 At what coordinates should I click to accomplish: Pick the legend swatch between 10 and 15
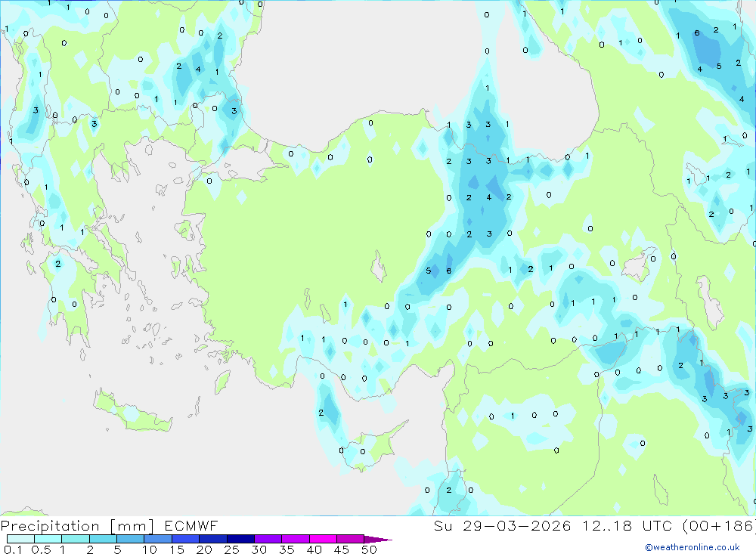tap(158, 539)
